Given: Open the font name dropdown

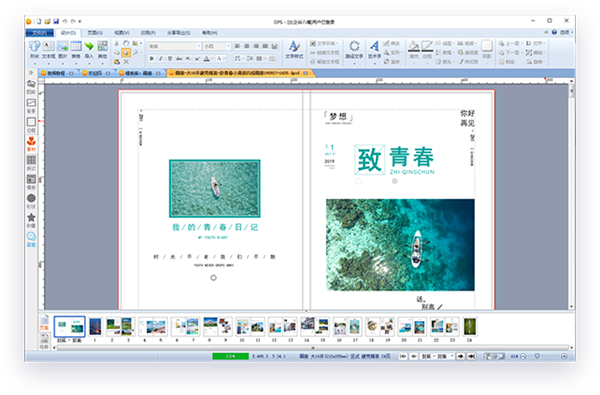Looking at the screenshot, I should click(199, 46).
